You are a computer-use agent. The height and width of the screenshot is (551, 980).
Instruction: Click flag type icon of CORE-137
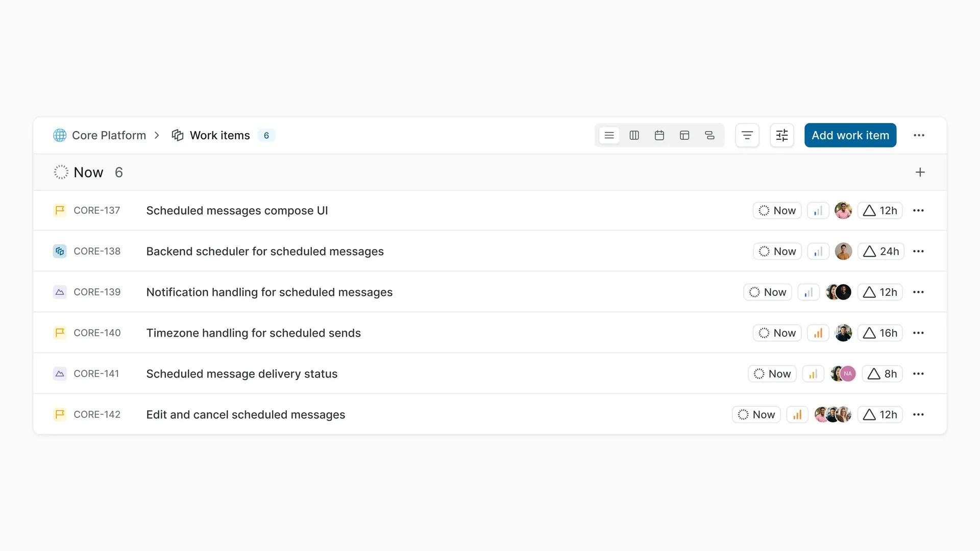[60, 210]
